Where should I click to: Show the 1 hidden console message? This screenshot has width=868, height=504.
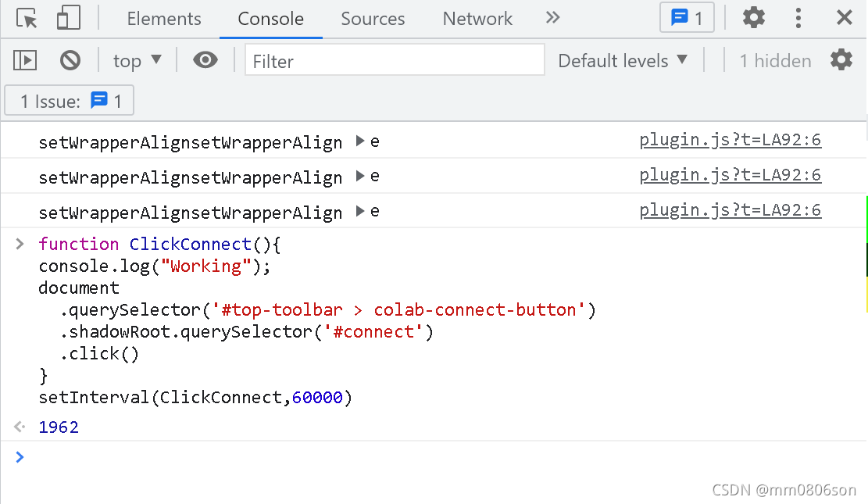click(x=775, y=60)
